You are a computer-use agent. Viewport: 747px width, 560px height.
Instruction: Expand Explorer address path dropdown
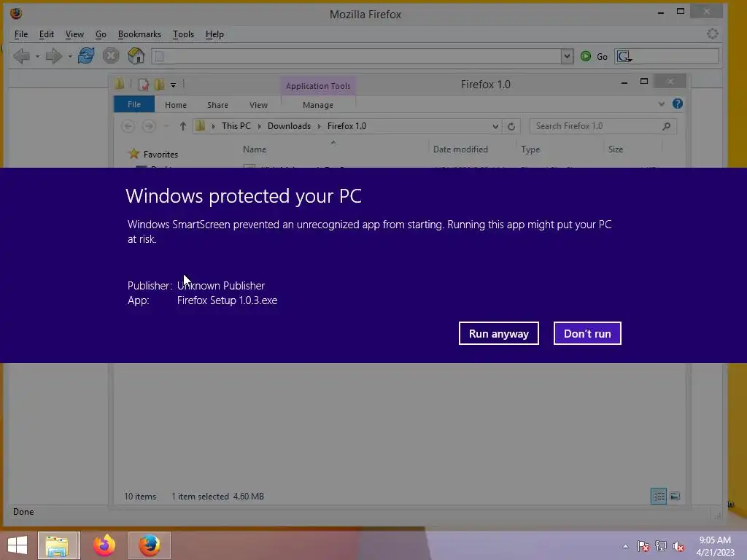coord(495,126)
